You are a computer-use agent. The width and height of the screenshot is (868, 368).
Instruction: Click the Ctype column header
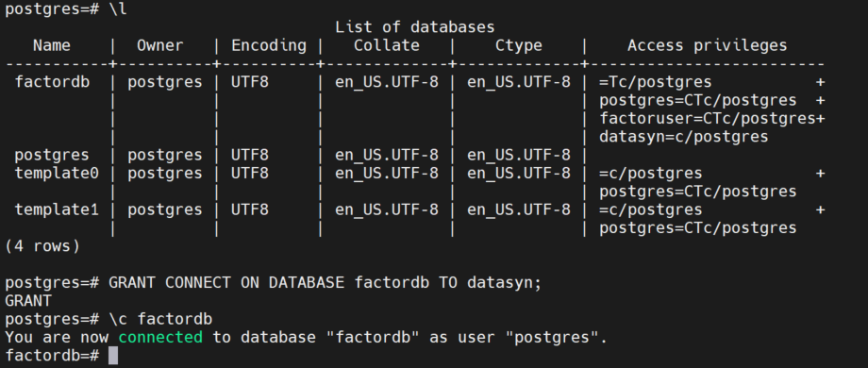[519, 46]
